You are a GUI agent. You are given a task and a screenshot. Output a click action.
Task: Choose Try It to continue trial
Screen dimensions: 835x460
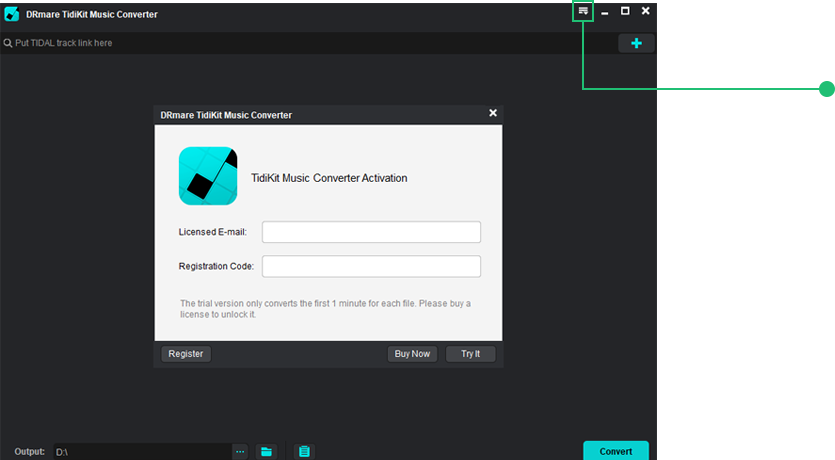click(470, 354)
